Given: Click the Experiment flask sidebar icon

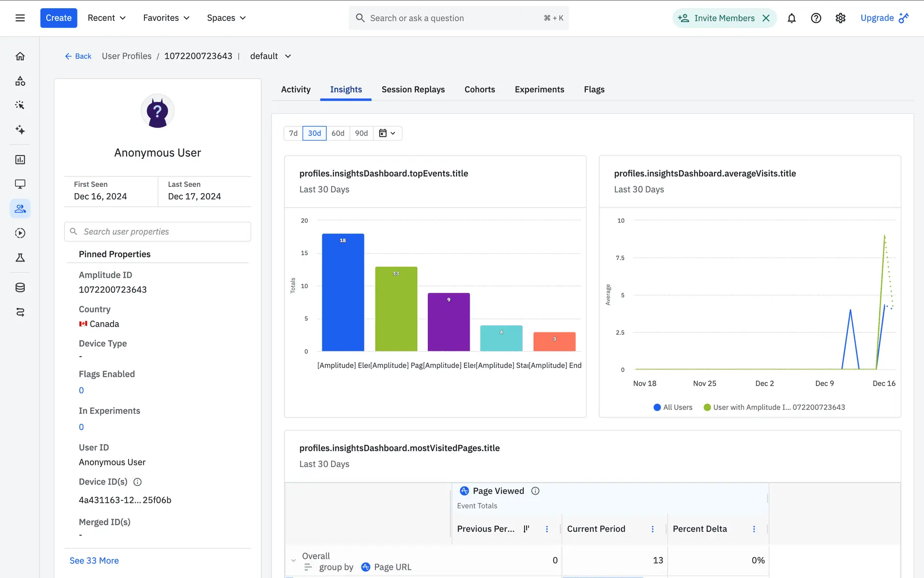Looking at the screenshot, I should tap(20, 258).
